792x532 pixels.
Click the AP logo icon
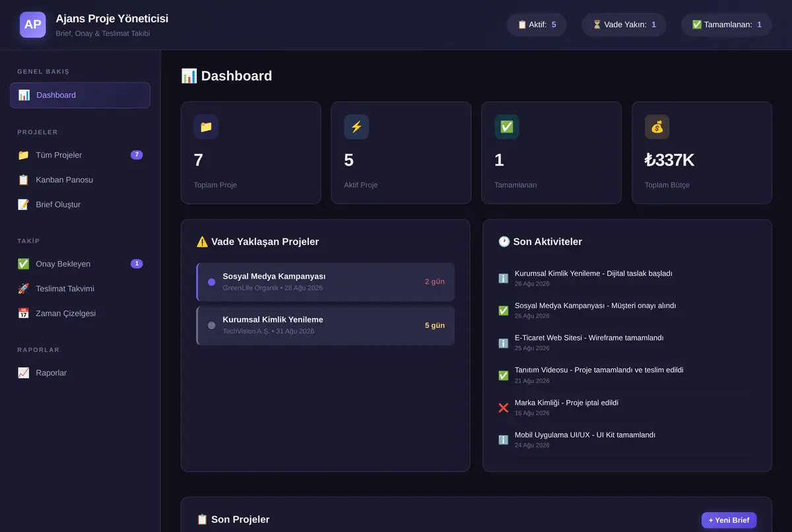33,24
